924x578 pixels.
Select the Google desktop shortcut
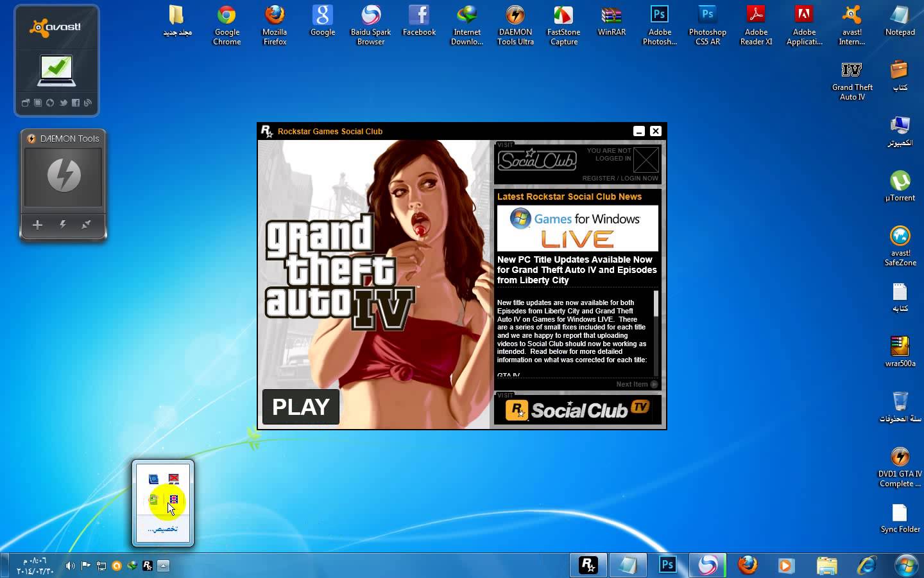[x=323, y=21]
